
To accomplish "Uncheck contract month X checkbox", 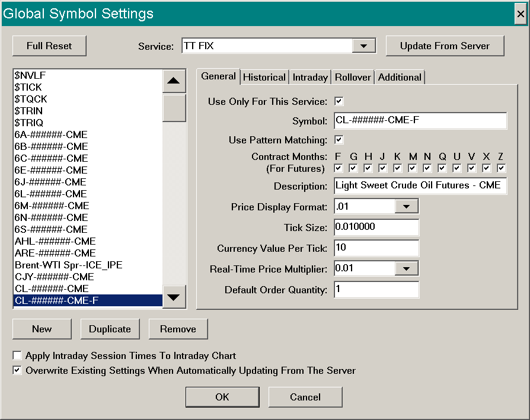I will pos(486,168).
